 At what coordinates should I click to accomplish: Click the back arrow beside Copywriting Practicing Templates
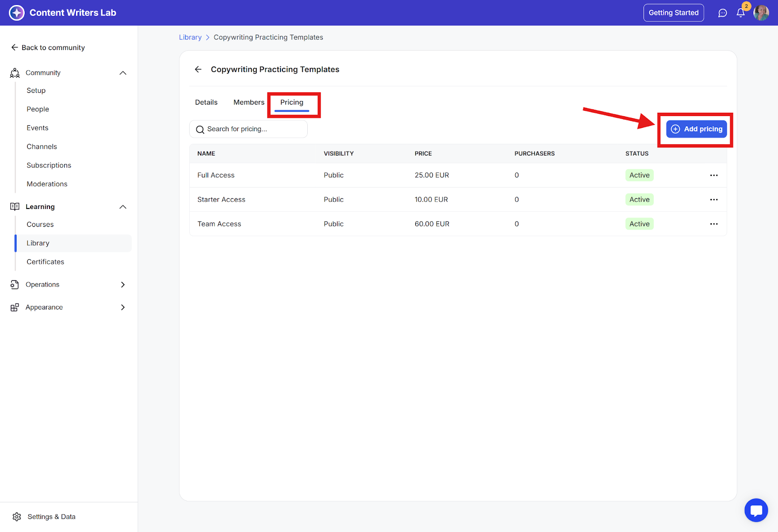198,69
